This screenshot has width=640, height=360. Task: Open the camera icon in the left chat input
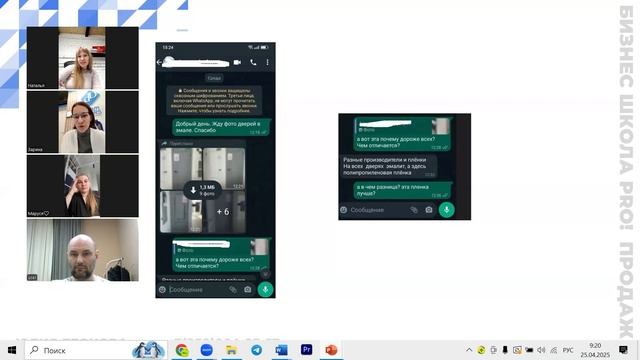[x=247, y=289]
